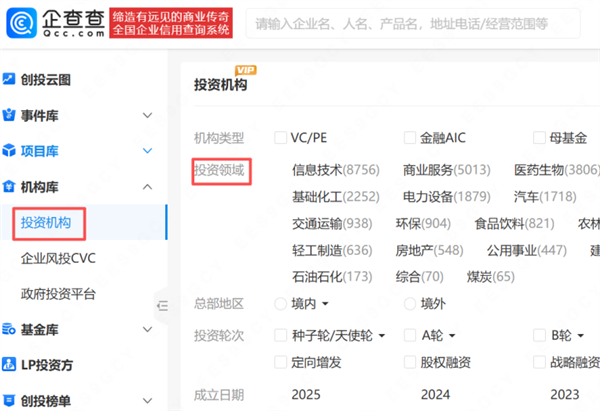Viewport: 600px width, 411px height.
Task: Open the 种子轮/天使轮 dropdown arrow
Action: (x=382, y=336)
